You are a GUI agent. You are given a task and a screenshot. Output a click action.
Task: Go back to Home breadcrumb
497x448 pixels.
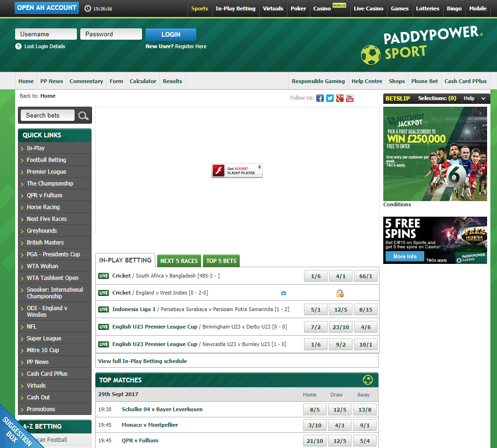48,96
